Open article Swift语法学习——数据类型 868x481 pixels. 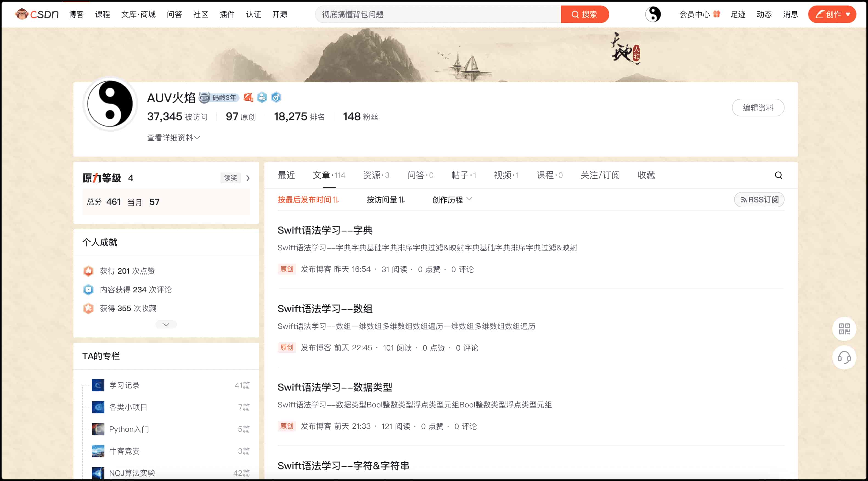coord(335,387)
